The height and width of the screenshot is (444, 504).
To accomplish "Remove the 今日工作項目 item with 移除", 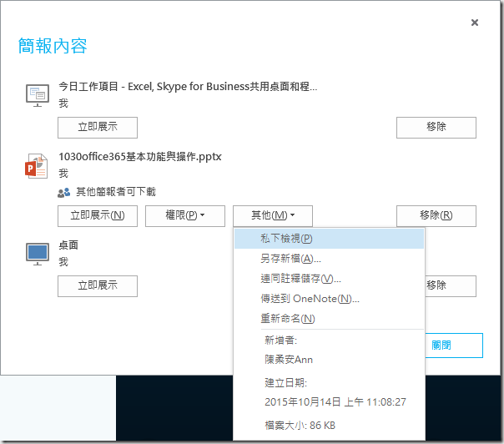I will [436, 127].
